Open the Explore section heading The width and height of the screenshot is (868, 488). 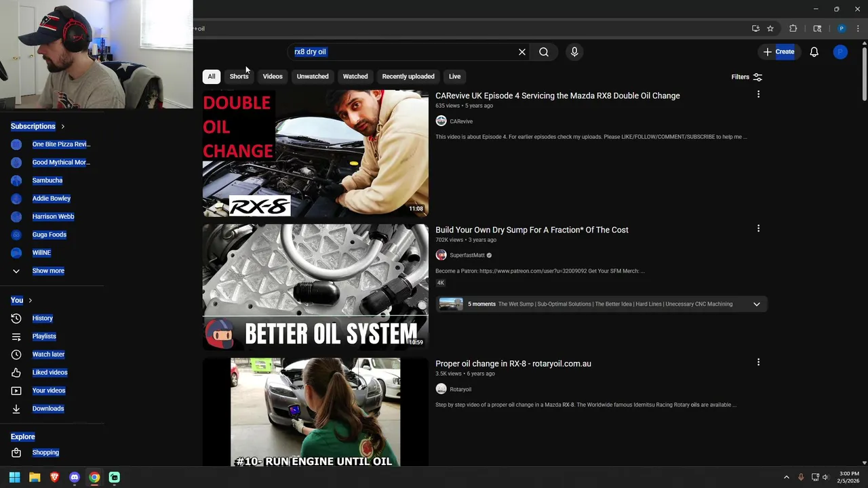tap(22, 436)
